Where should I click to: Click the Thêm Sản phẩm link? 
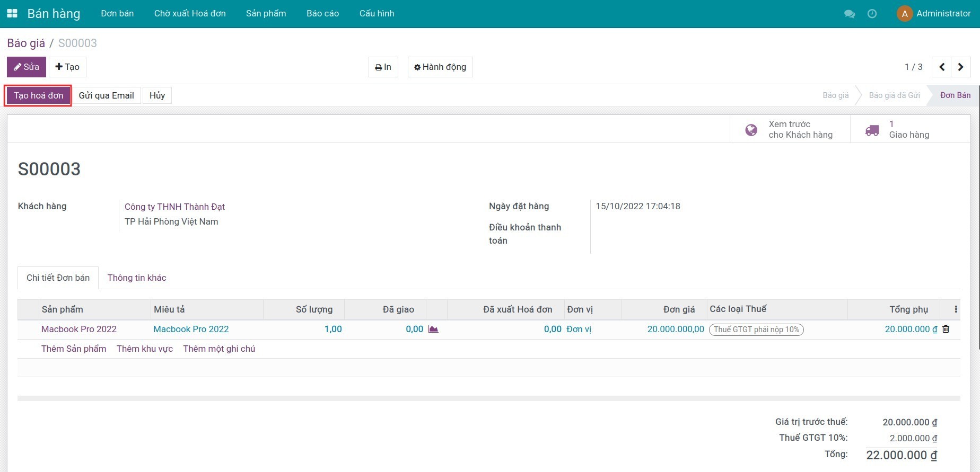pyautogui.click(x=74, y=349)
